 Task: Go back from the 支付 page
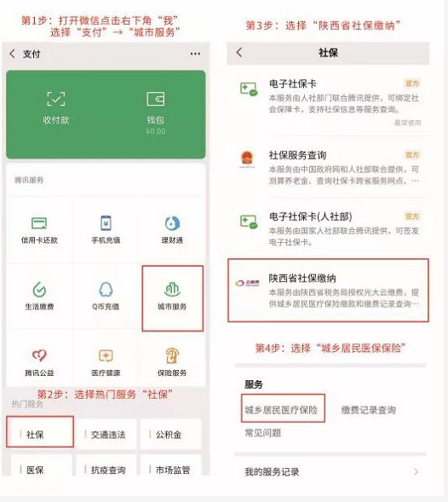13,54
